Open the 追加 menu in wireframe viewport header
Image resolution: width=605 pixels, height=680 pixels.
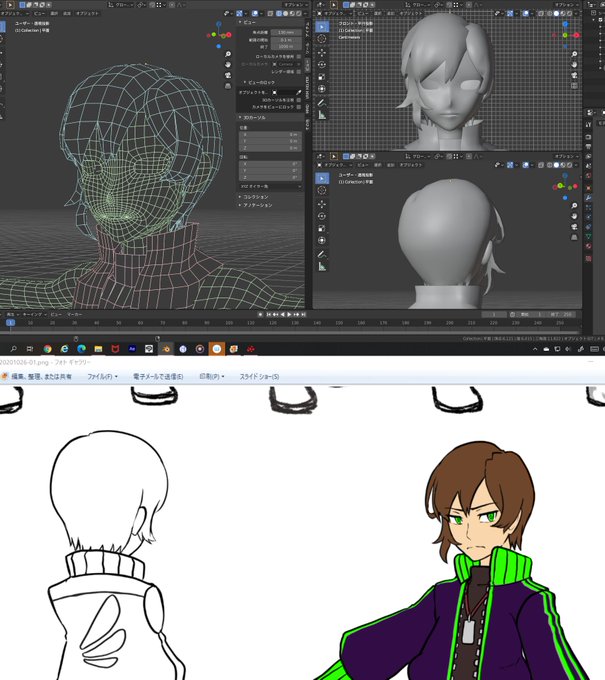(x=67, y=13)
